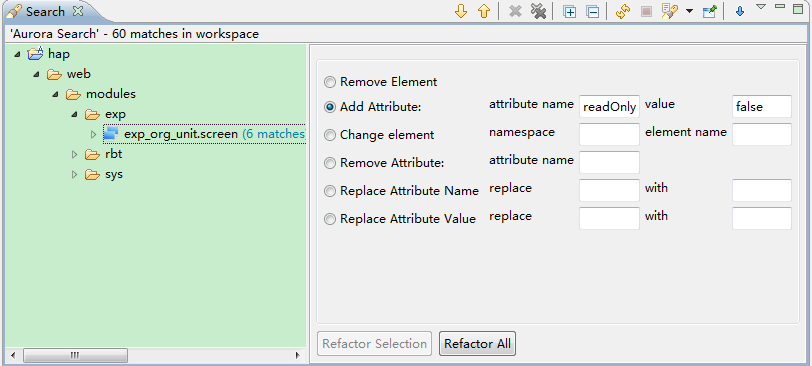
Task: Open the view menu triangle
Action: 761,7
